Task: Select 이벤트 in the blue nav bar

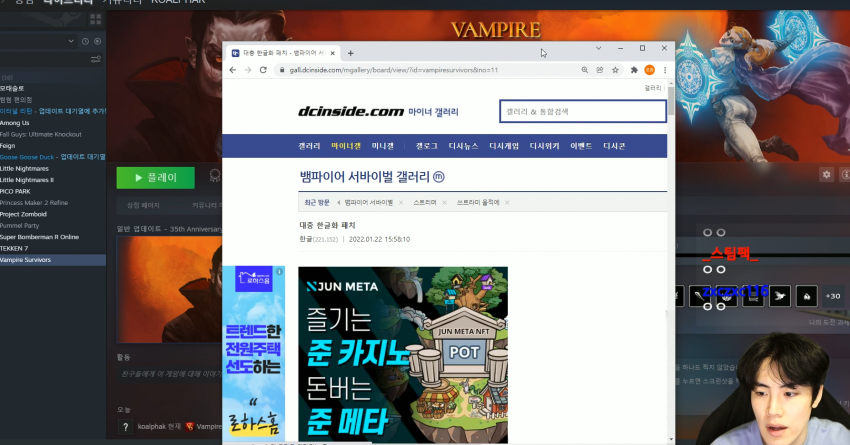Action: [x=581, y=146]
